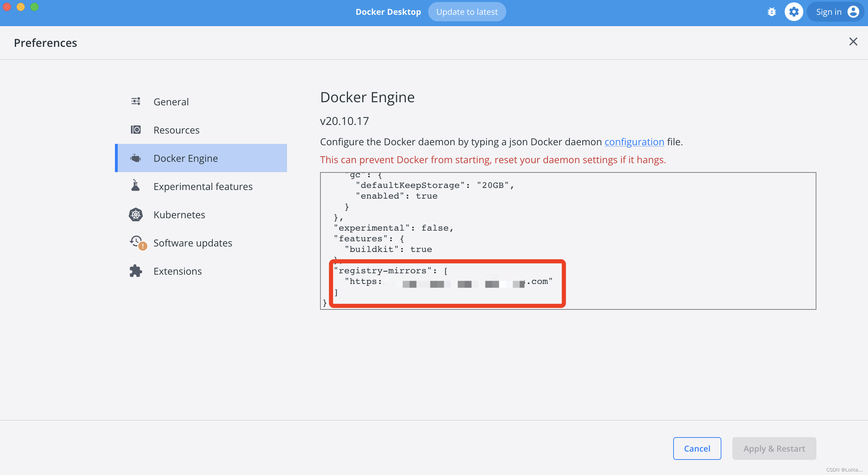Viewport: 868px width, 475px height.
Task: Click the Docker Desktop title text
Action: pyautogui.click(x=388, y=12)
